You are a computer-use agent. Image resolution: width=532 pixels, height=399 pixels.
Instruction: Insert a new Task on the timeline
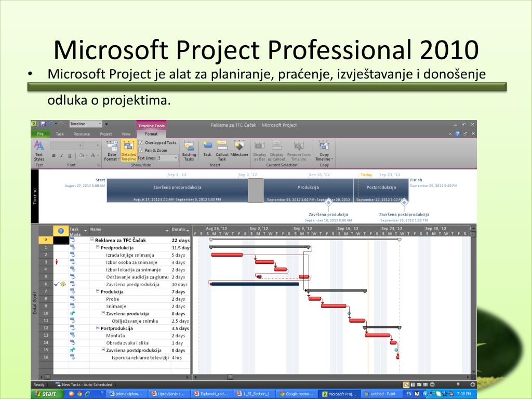tap(207, 149)
